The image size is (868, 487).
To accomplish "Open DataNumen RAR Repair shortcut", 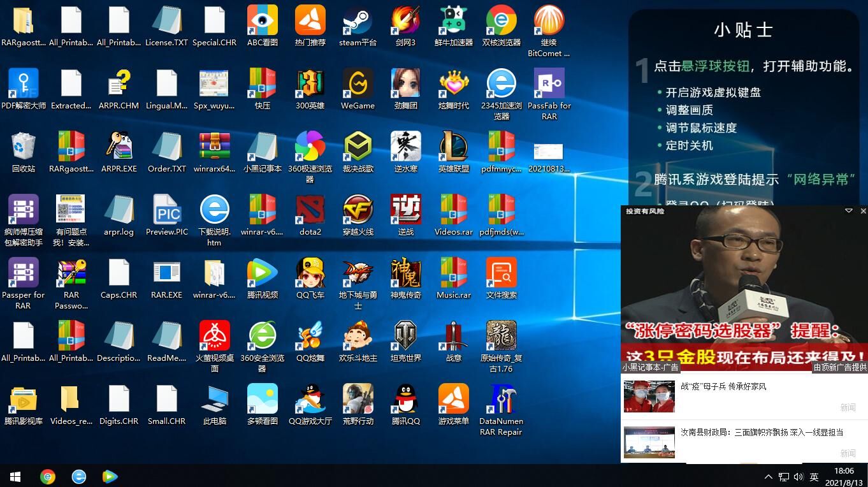I will pos(501,400).
